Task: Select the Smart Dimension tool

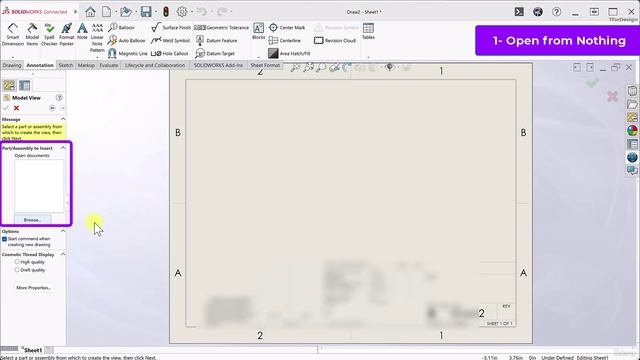Action: coord(13,34)
